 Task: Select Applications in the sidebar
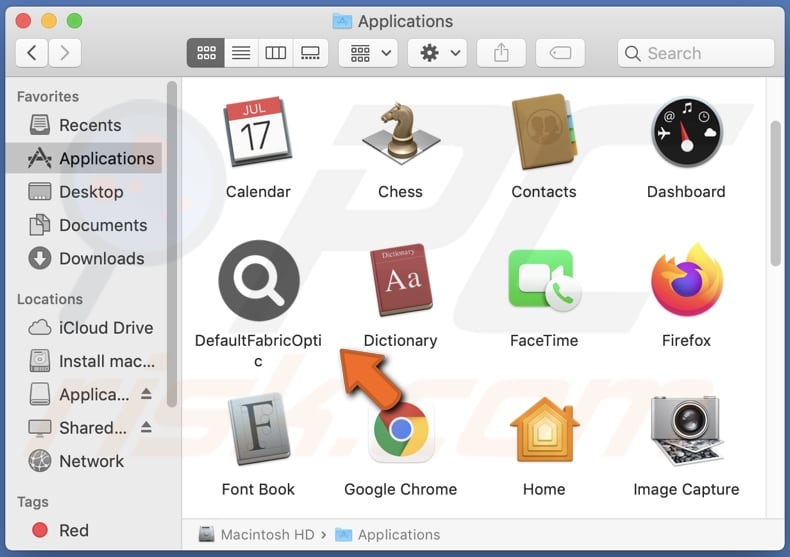point(84,158)
